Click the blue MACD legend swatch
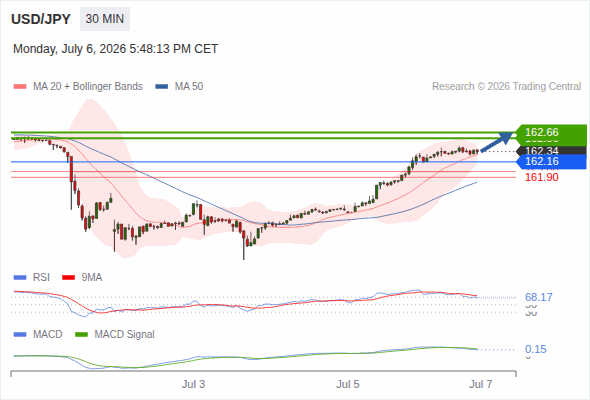The width and height of the screenshot is (590, 400). click(20, 334)
